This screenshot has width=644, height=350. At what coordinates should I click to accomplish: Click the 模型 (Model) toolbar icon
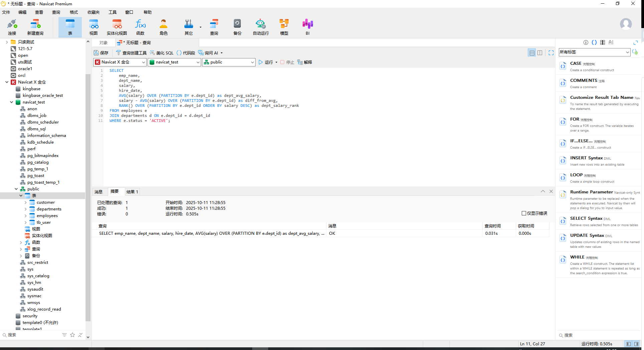(284, 27)
